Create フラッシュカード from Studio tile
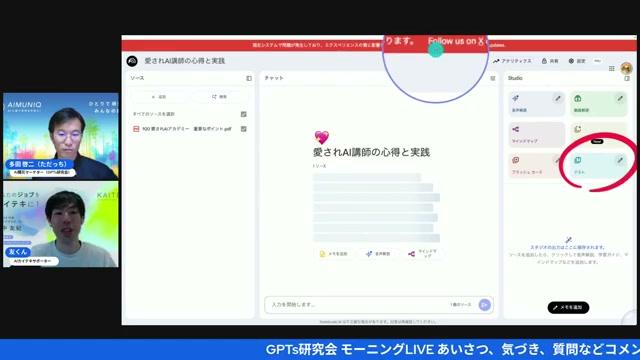640x360 pixels. click(x=537, y=165)
